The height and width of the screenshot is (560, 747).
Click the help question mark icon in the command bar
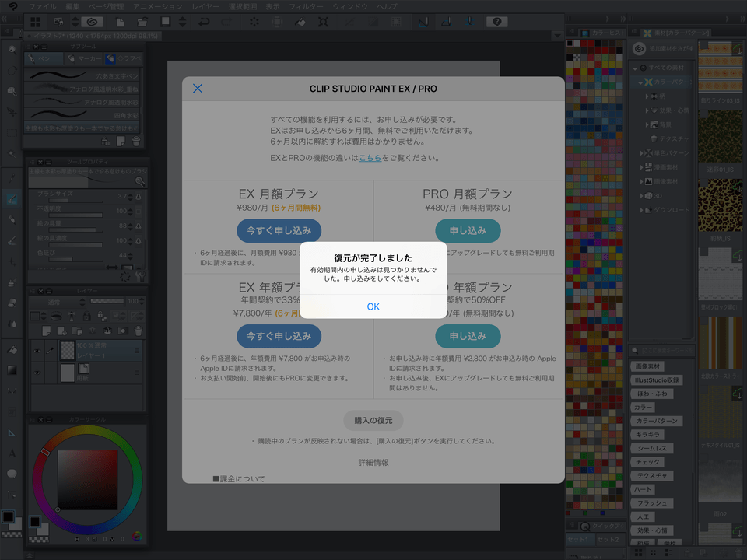pyautogui.click(x=496, y=22)
